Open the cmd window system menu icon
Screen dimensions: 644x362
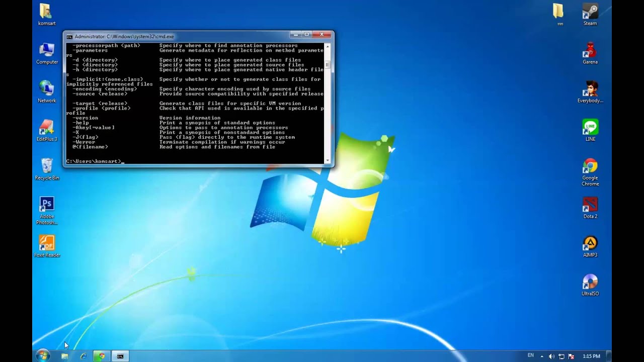click(69, 37)
